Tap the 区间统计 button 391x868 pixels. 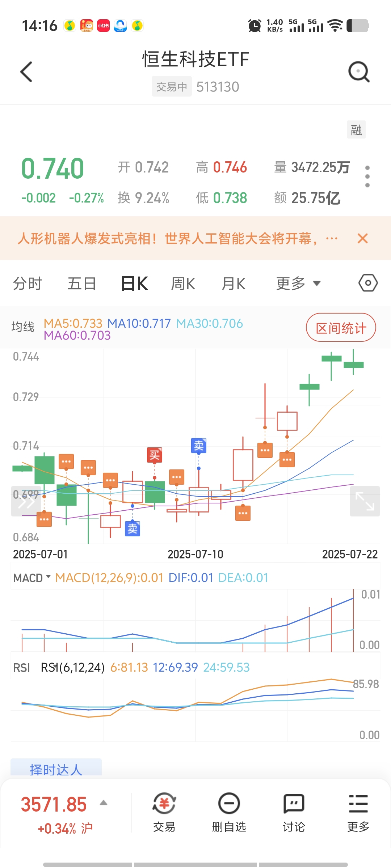coord(341,328)
